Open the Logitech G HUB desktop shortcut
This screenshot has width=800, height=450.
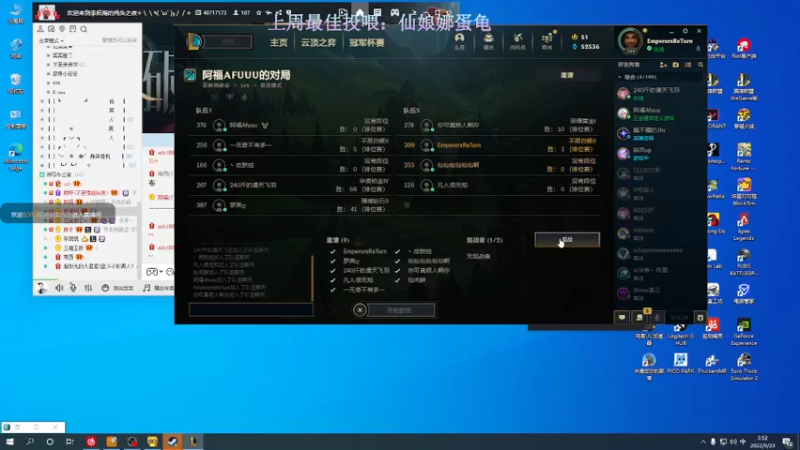pos(681,334)
